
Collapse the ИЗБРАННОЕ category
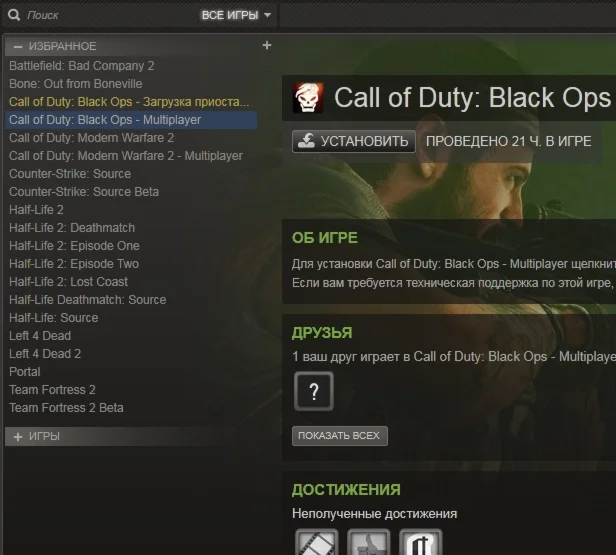tap(18, 46)
